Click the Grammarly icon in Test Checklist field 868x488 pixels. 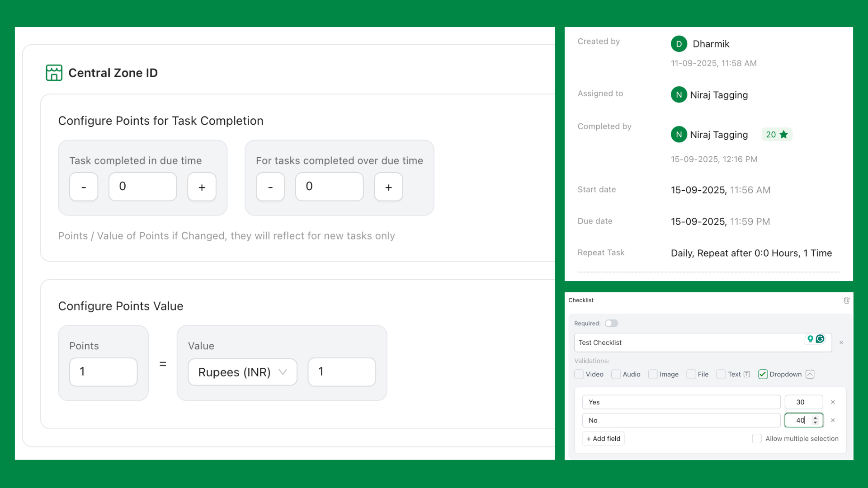(820, 339)
